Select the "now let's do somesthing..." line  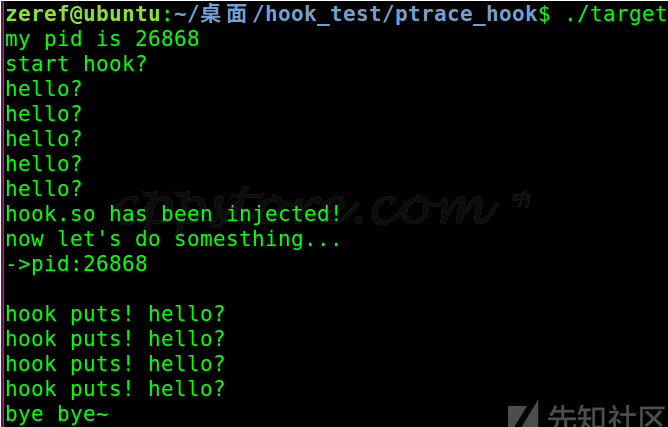pyautogui.click(x=173, y=239)
